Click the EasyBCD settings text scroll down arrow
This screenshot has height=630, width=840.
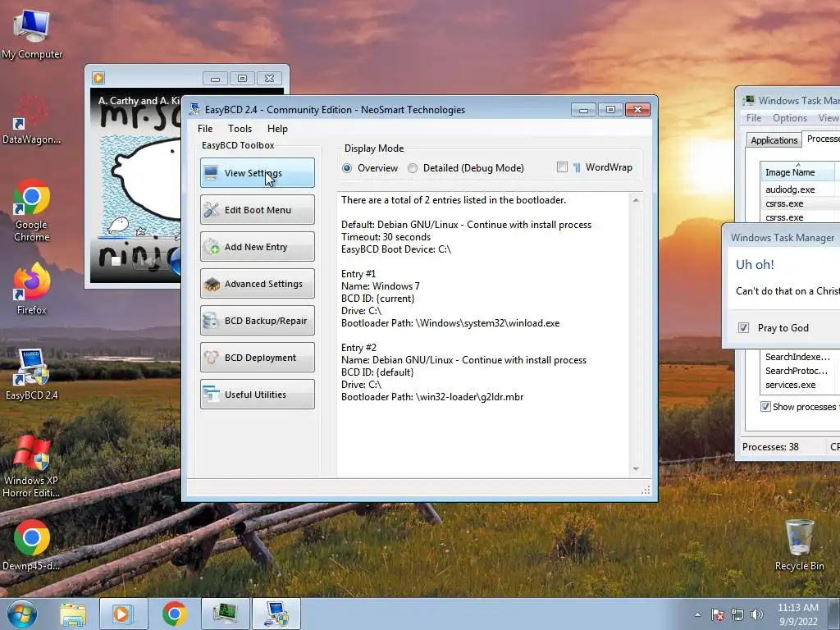pyautogui.click(x=636, y=469)
